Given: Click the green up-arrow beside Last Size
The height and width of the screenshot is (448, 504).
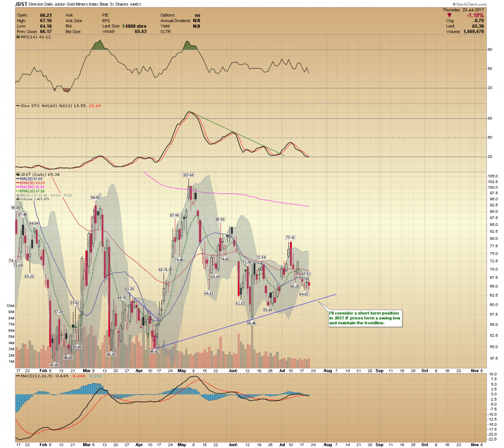Looking at the screenshot, I should [x=123, y=26].
